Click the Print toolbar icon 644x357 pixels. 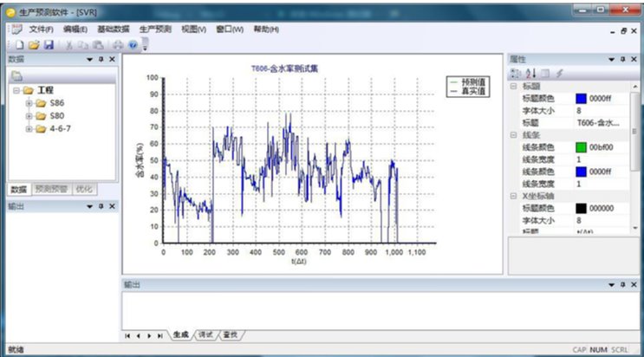click(117, 44)
